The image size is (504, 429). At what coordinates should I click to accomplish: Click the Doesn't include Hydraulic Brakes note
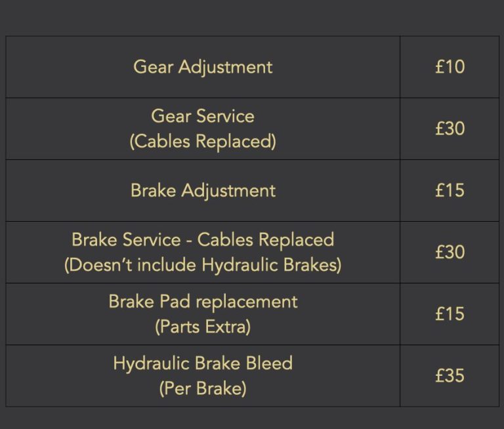tap(203, 266)
